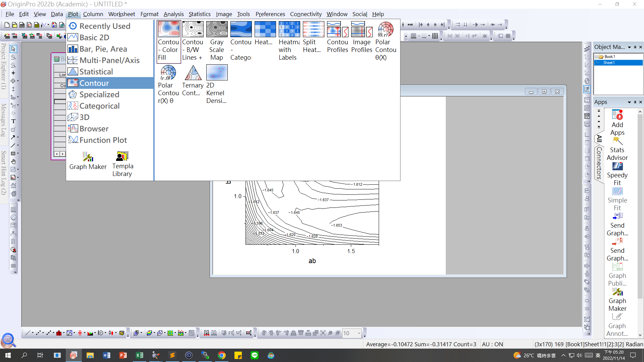This screenshot has height=362, width=644.
Task: Open the Image Profiles plot
Action: click(362, 38)
